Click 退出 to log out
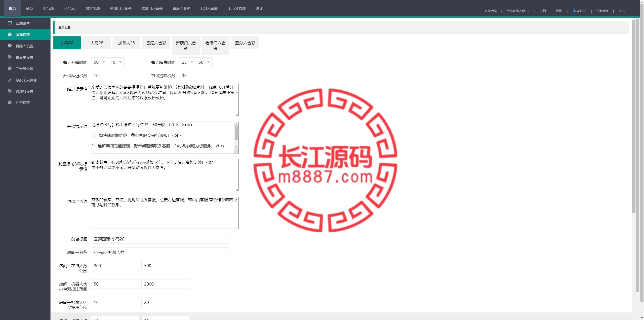This screenshot has width=644, height=320. pyautogui.click(x=621, y=11)
